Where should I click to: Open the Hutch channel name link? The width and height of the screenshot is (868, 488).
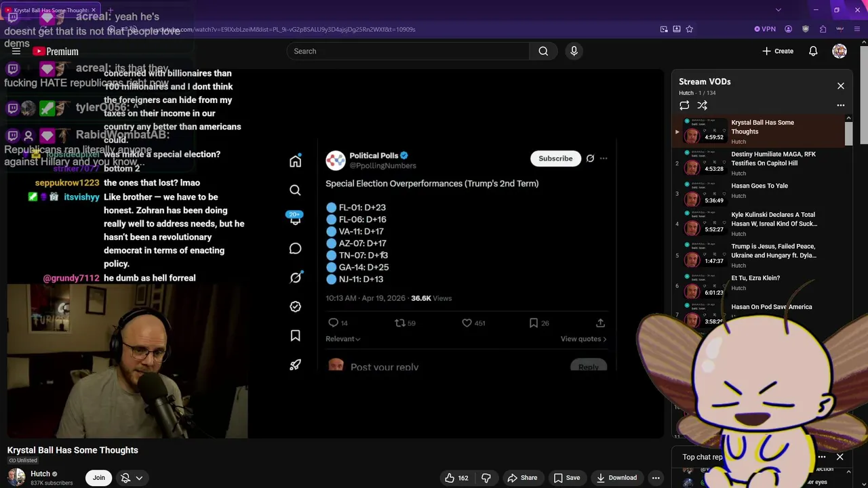pos(40,474)
